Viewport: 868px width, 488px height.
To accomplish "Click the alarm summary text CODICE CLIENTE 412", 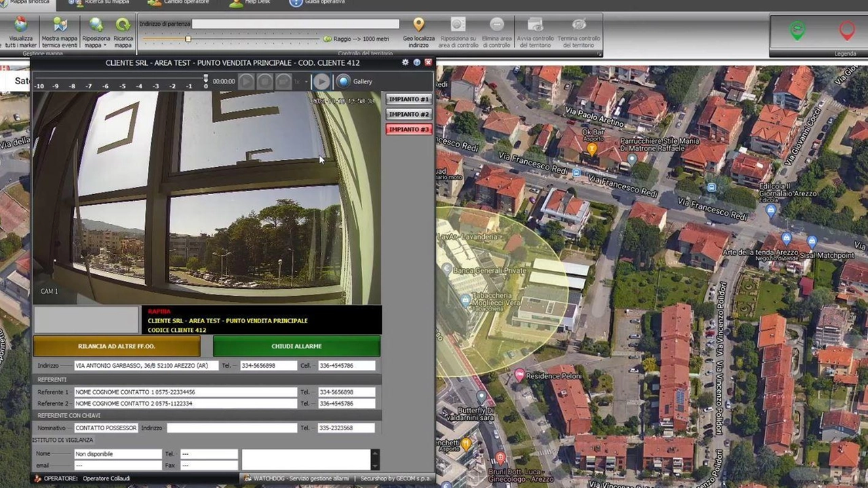I will [x=176, y=330].
